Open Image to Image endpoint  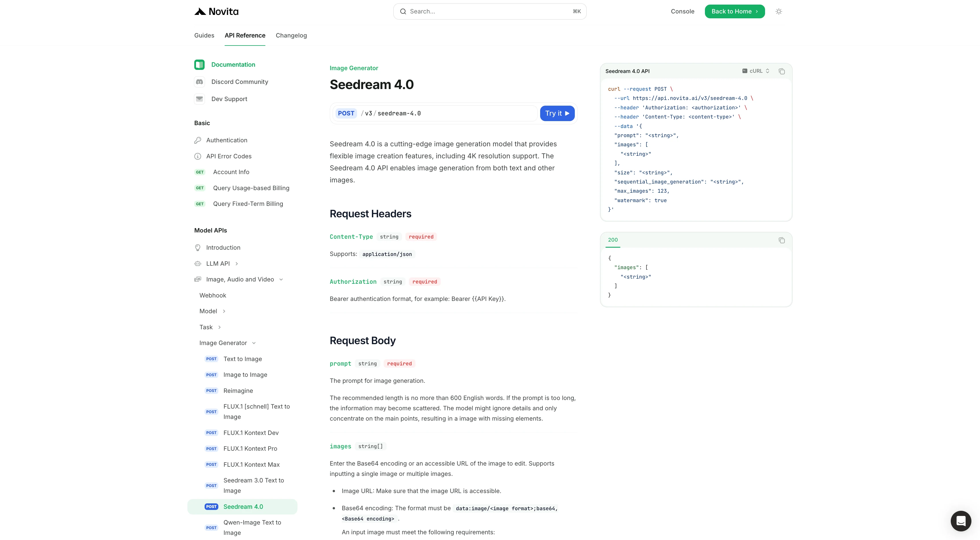(245, 375)
